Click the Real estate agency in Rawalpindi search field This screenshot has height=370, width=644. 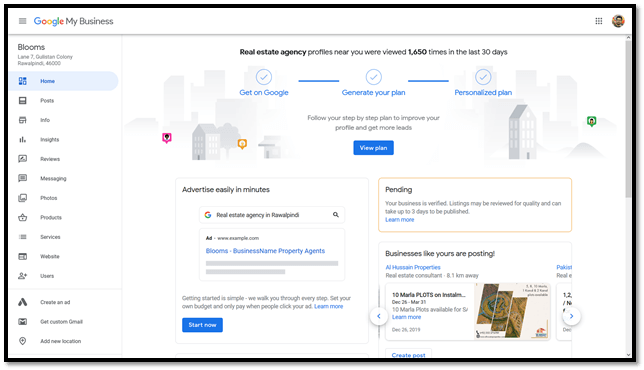pos(272,215)
